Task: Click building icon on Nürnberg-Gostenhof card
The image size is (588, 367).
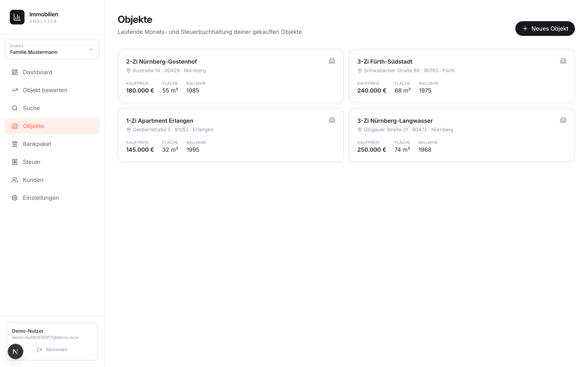Action: [332, 61]
